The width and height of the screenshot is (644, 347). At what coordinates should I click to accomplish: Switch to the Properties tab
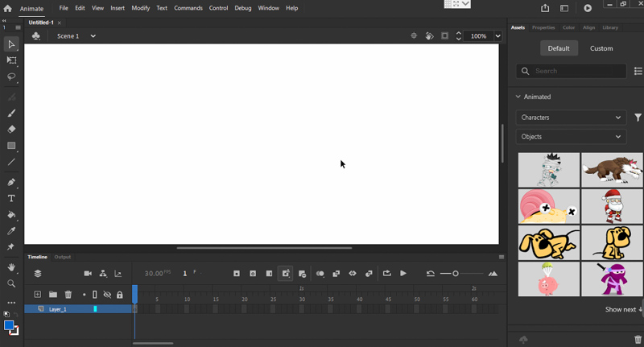coord(543,27)
